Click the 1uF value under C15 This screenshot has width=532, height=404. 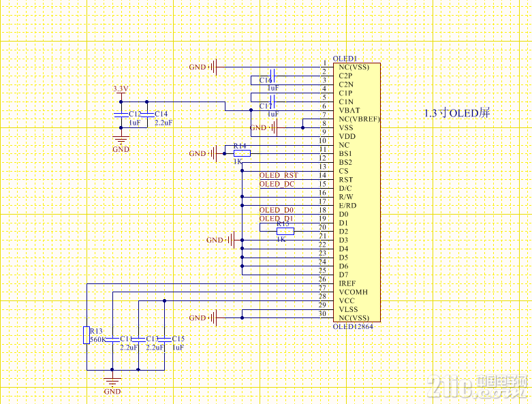click(x=178, y=347)
